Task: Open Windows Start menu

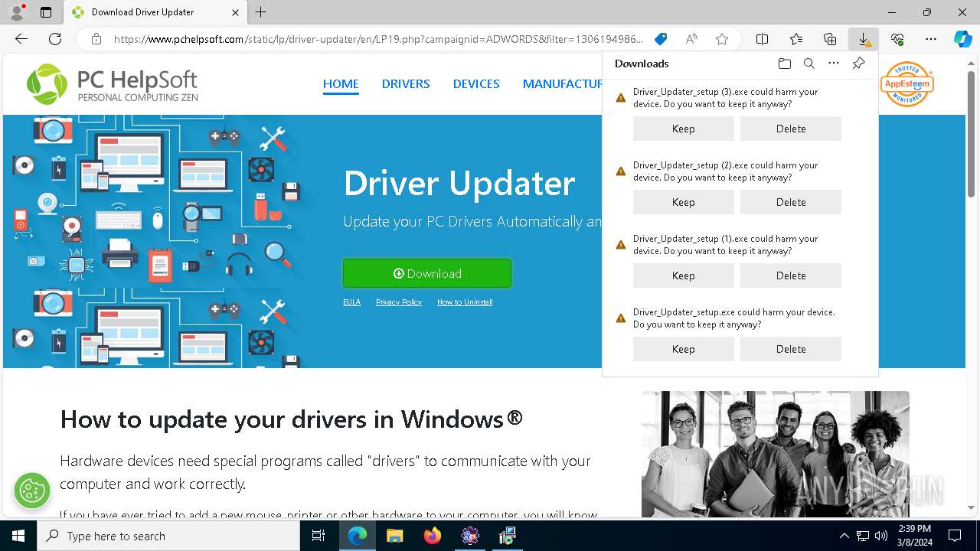Action: (x=18, y=536)
